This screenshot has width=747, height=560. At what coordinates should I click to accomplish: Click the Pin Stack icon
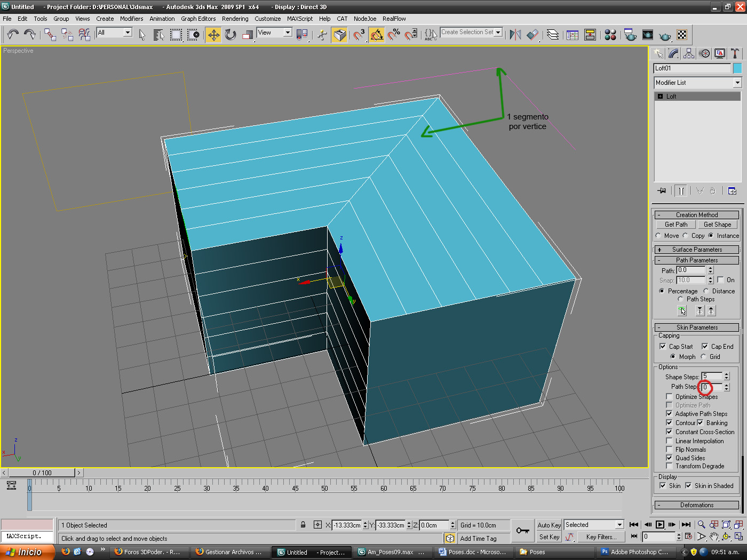click(x=662, y=191)
